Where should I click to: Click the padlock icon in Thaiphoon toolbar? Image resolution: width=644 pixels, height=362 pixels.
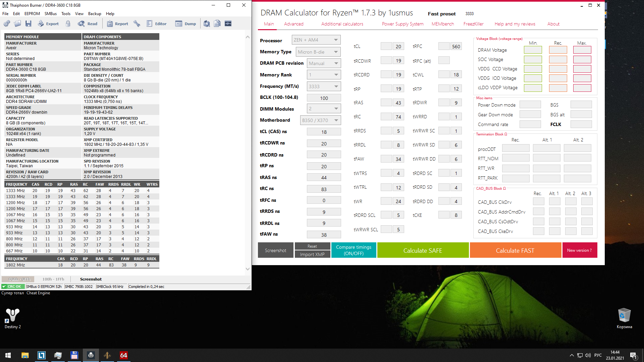coord(68,23)
